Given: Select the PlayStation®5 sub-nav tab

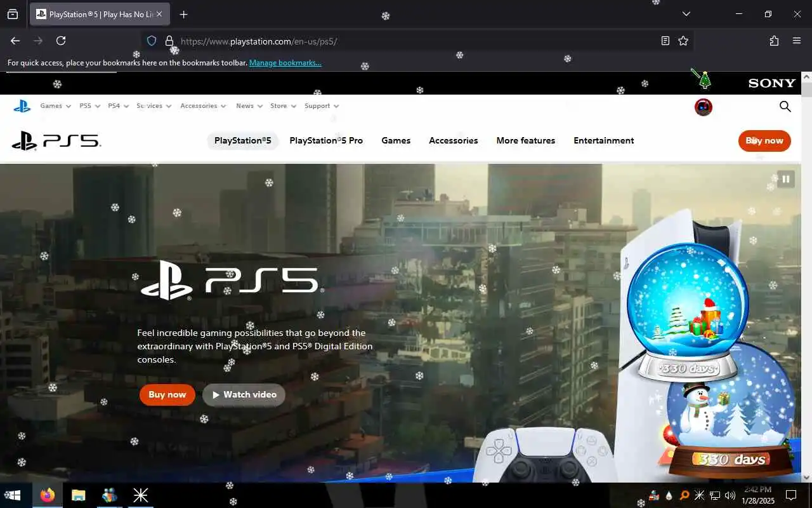Looking at the screenshot, I should pyautogui.click(x=242, y=140).
